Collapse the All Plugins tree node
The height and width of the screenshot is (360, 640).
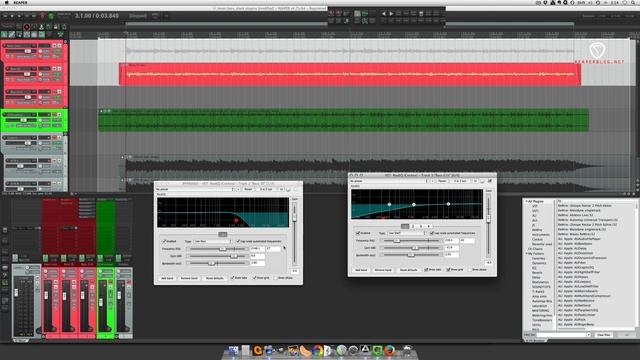[x=526, y=201]
